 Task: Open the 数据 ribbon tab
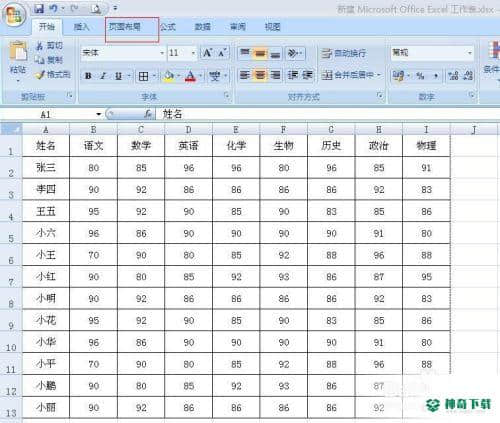[x=203, y=27]
